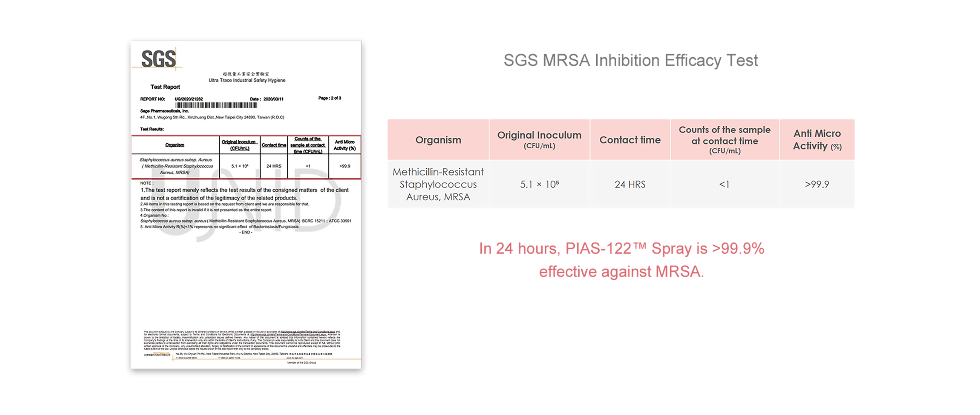Select the 'SGS MRSA Inhibition Efficacy Test' heading
The image size is (980, 415).
tap(631, 60)
